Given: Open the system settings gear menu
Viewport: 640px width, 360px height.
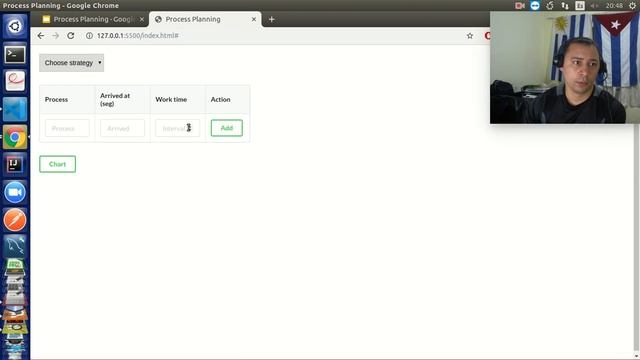Looking at the screenshot, I should (x=632, y=5).
